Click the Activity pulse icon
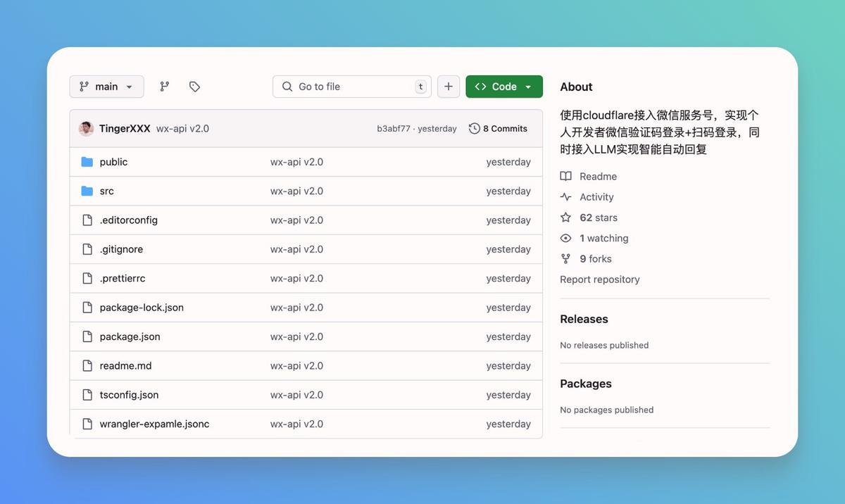 pyautogui.click(x=565, y=197)
